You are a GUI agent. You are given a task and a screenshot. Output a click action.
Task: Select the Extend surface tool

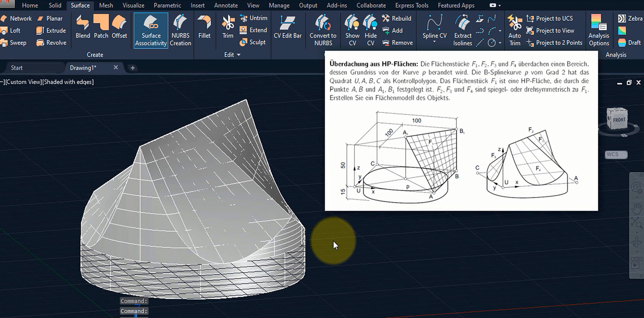[x=253, y=30]
